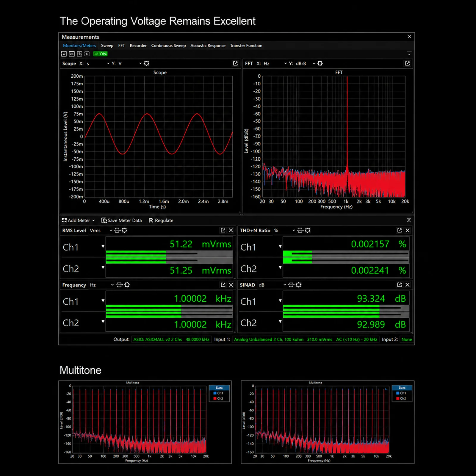
Task: Switch to the Sweep tab
Action: pos(107,46)
